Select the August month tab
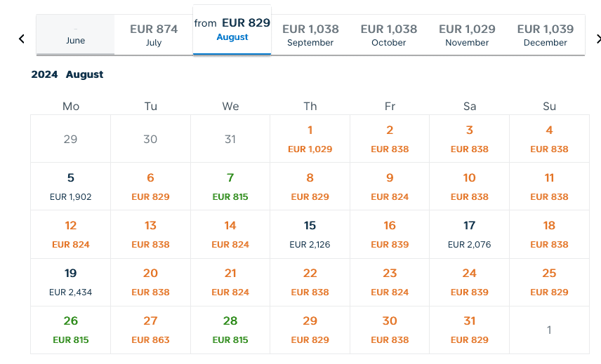 pyautogui.click(x=232, y=29)
